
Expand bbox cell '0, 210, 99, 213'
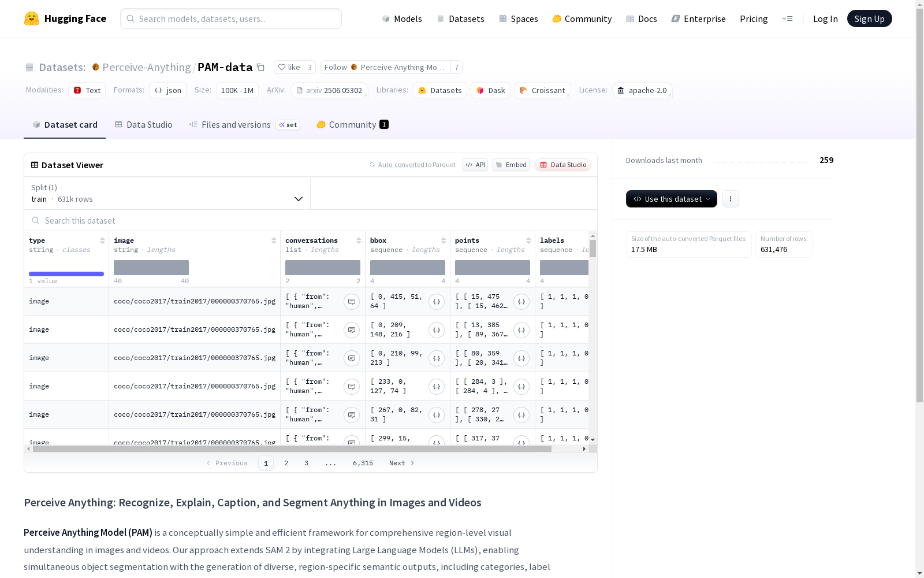click(x=437, y=358)
